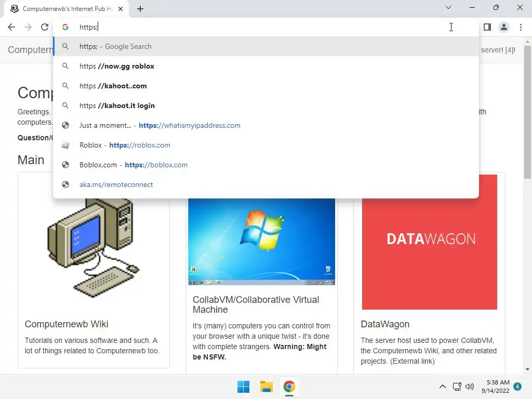Open File Explorer from taskbar
Viewport: 532px width, 399px height.
pos(267,387)
